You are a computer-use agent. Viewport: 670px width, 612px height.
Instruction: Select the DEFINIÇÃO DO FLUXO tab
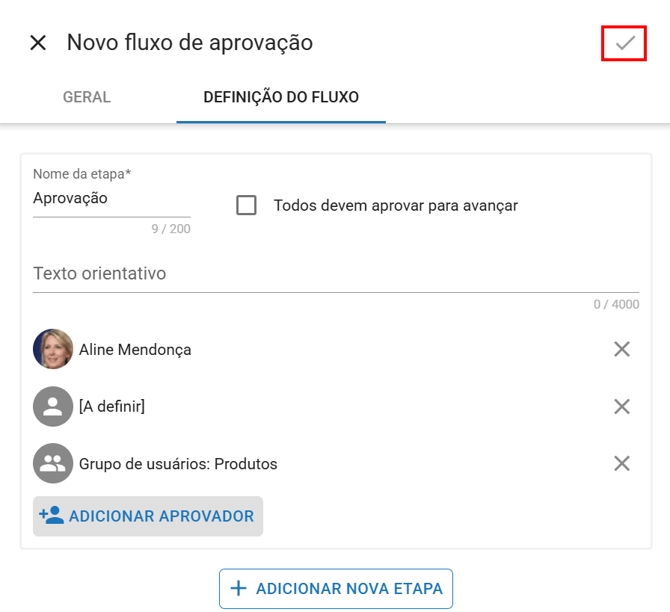click(281, 97)
